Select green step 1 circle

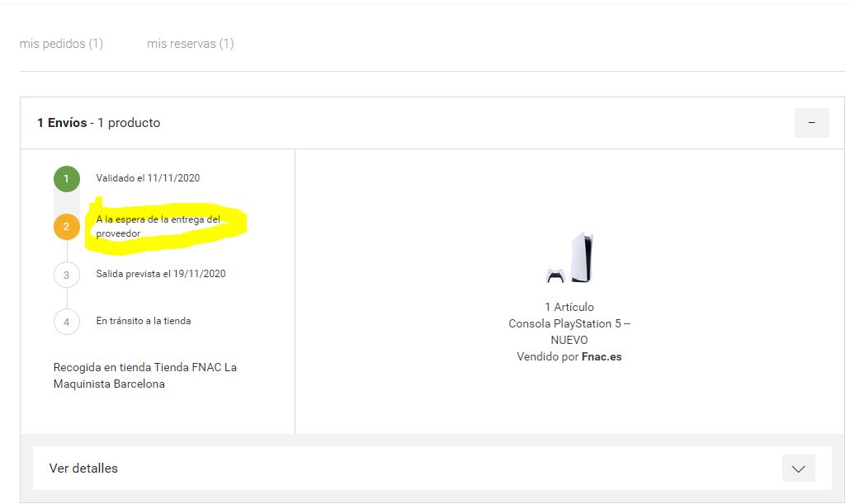(67, 179)
